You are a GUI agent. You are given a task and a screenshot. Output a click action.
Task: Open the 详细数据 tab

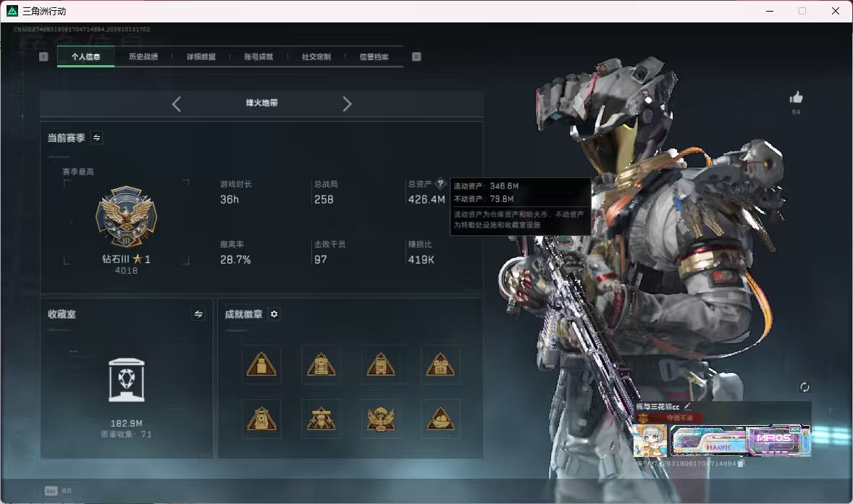tap(201, 56)
